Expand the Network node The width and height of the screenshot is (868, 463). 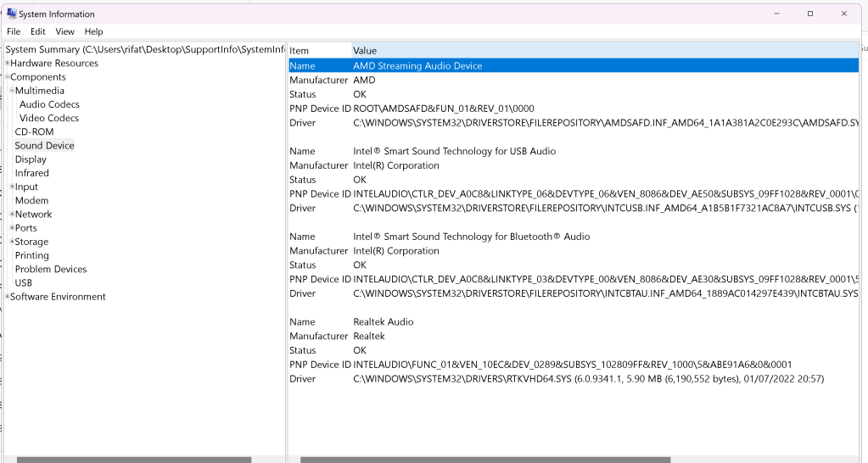(12, 214)
